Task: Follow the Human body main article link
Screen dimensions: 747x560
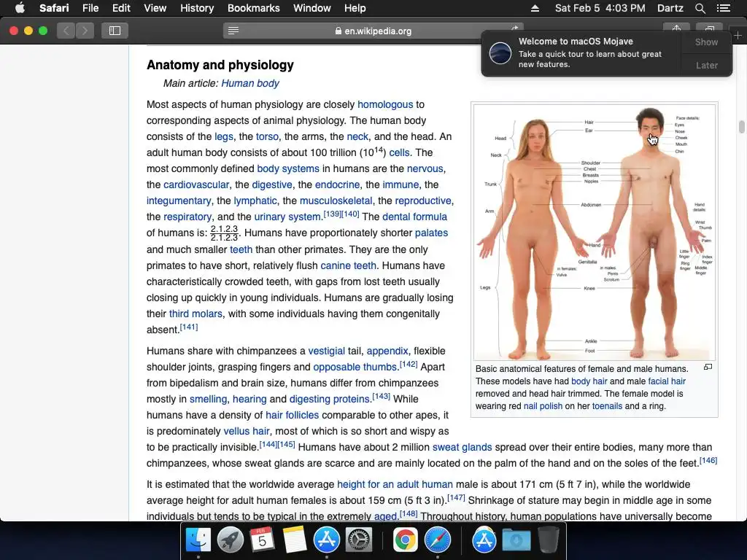Action: 250,83
